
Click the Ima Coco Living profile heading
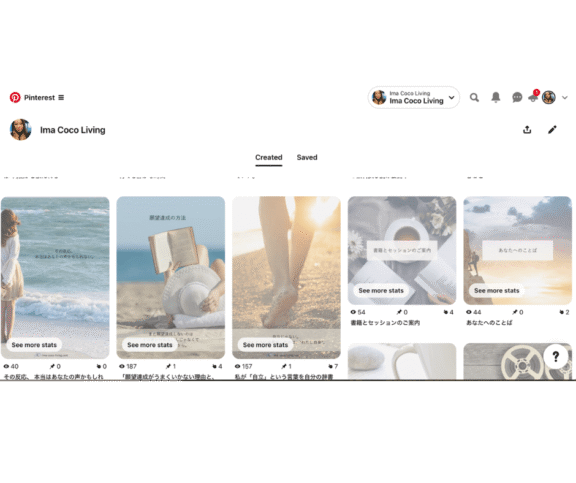[73, 130]
